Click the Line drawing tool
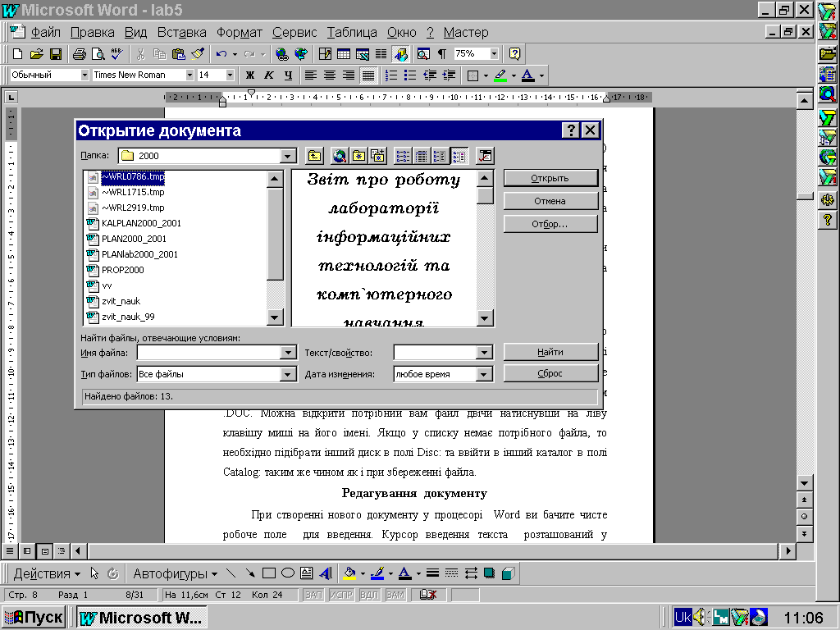Image resolution: width=840 pixels, height=630 pixels. pos(231,573)
